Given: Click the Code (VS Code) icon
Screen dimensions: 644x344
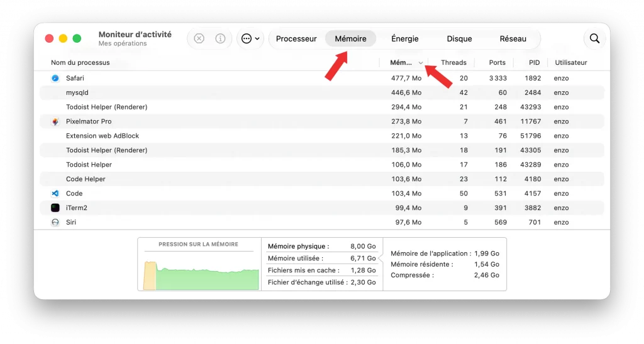Looking at the screenshot, I should click(x=55, y=193).
